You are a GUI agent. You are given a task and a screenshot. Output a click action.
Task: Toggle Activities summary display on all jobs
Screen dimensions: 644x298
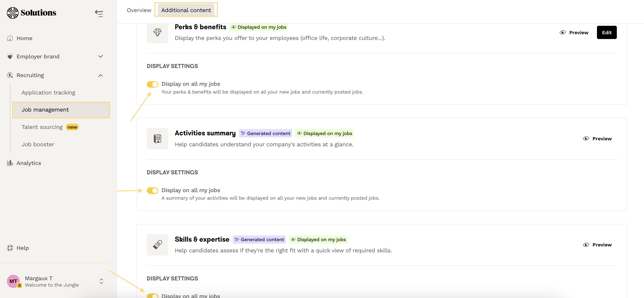152,191
